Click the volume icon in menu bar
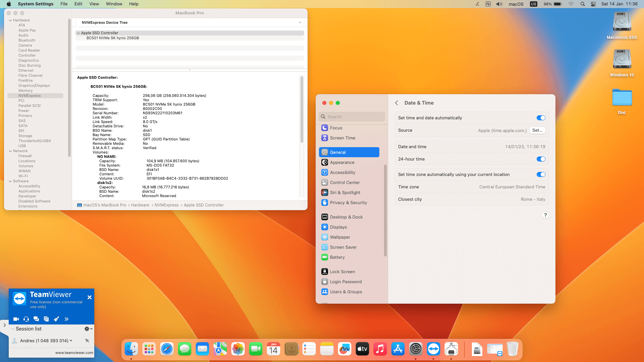Viewport: 644px width, 362px height. pyautogui.click(x=499, y=4)
